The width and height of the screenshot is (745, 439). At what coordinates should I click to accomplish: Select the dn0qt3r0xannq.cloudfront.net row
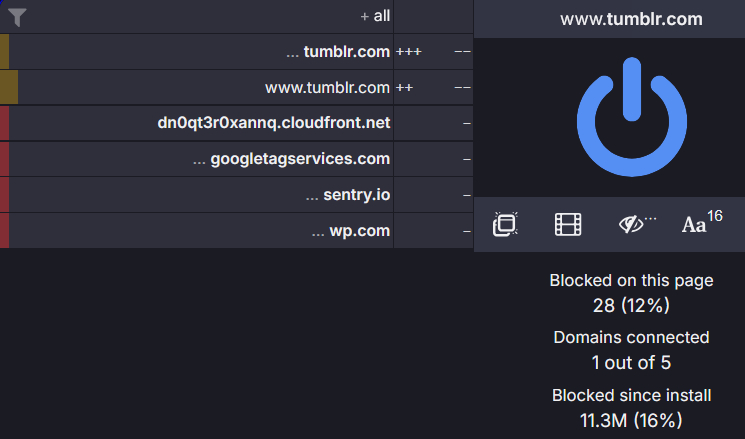point(274,123)
